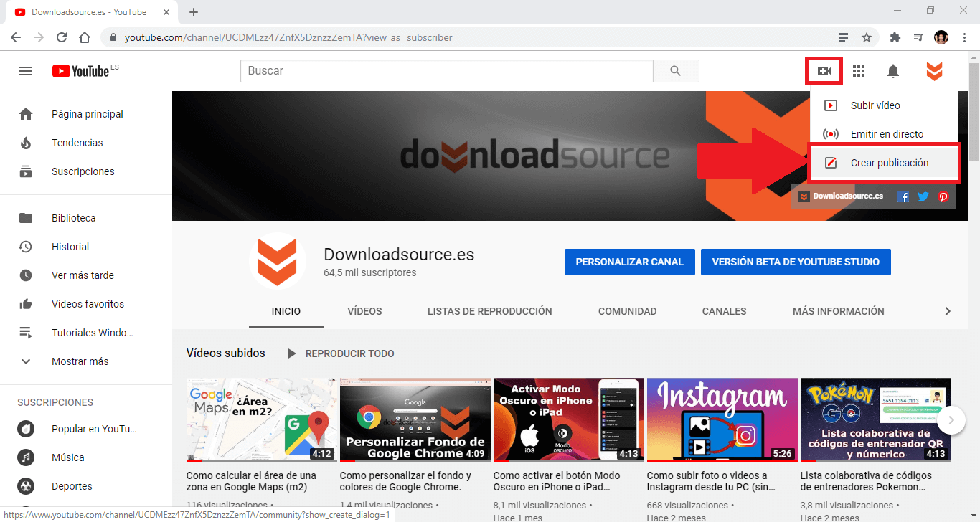The width and height of the screenshot is (980, 522).
Task: Open the Modo Oscuro iPhone video thumbnail
Action: tap(569, 420)
